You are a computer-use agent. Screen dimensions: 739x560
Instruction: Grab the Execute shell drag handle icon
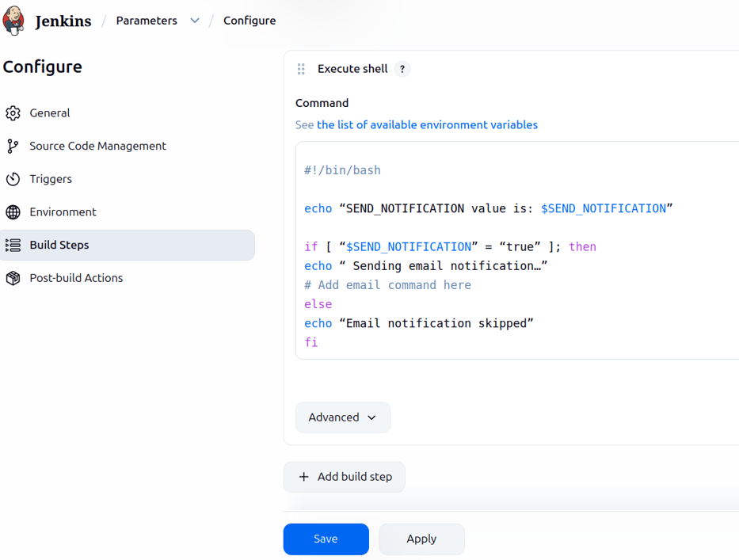(301, 69)
